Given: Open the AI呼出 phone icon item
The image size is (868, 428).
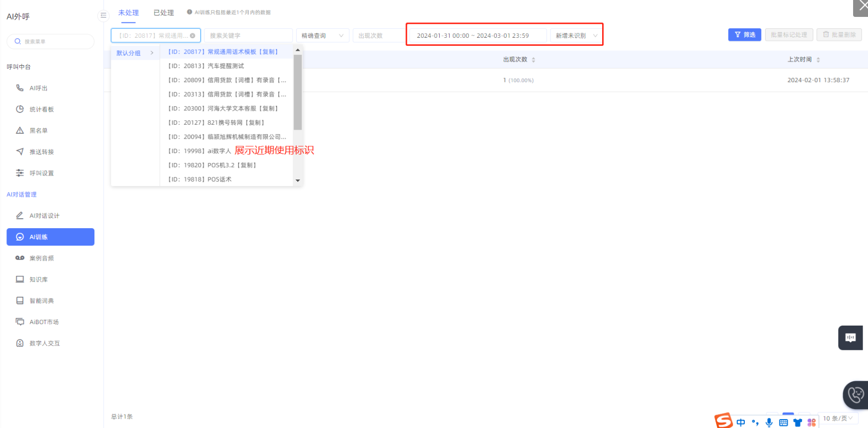Looking at the screenshot, I should [20, 88].
